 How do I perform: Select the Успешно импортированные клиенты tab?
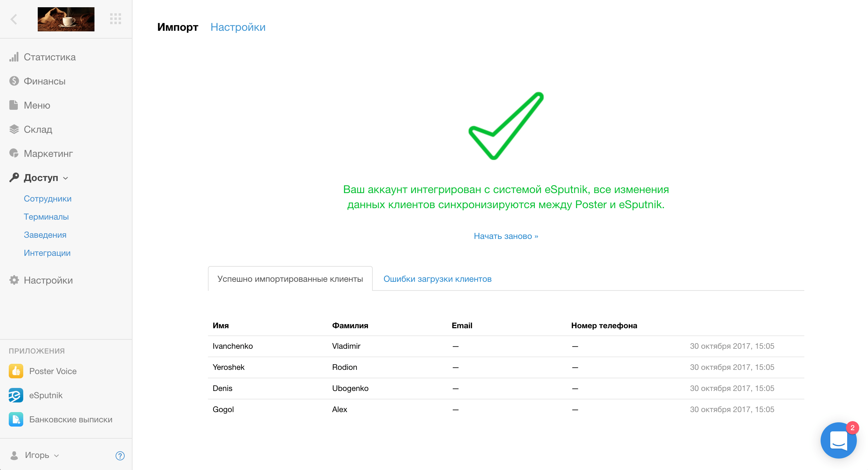290,279
